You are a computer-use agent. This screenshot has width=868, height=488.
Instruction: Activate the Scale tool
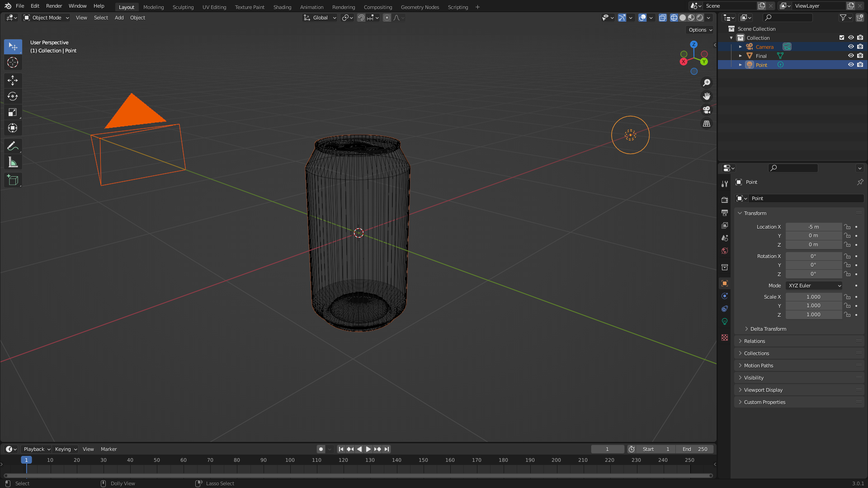coord(13,112)
